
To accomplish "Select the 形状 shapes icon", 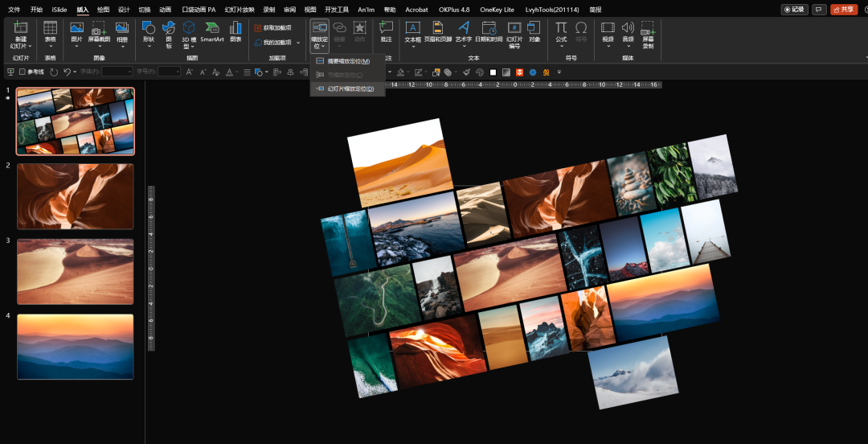I will (x=149, y=27).
